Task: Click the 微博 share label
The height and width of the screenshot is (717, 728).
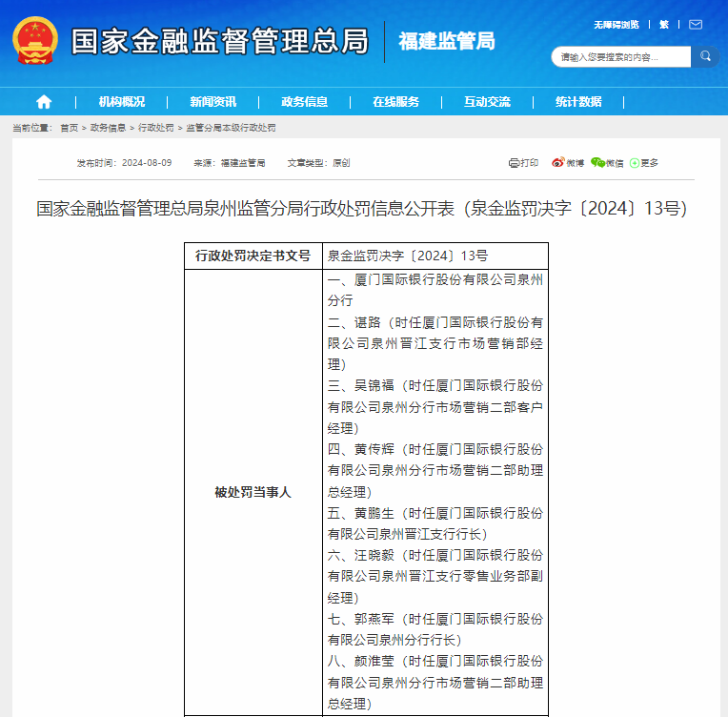Action: point(576,163)
